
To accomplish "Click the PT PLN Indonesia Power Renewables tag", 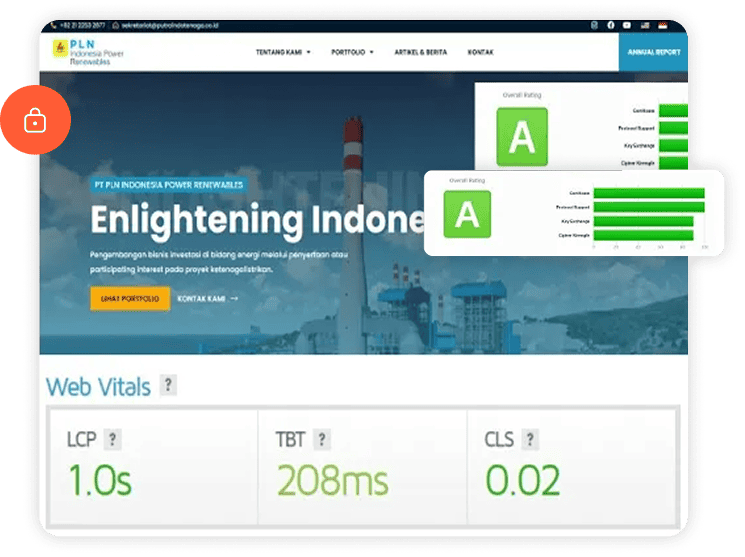I will pos(167,185).
